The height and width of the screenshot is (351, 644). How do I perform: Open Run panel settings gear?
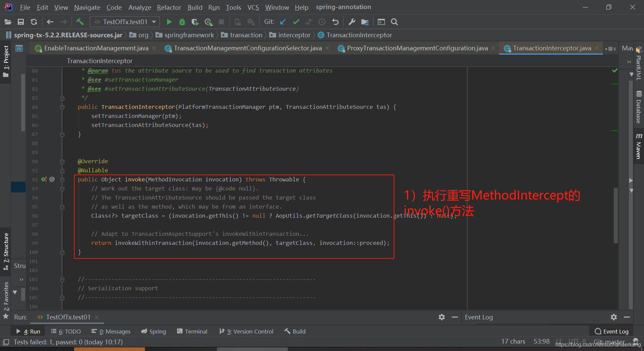[442, 317]
